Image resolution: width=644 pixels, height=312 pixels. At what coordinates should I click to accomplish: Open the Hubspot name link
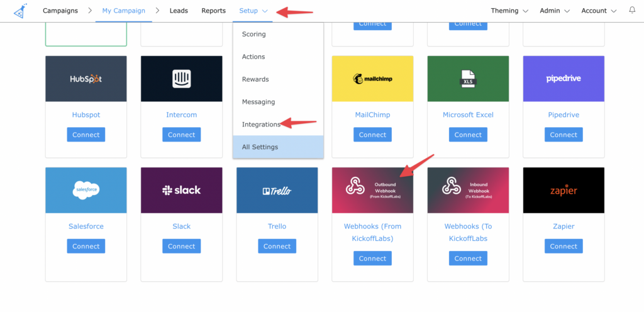click(86, 115)
